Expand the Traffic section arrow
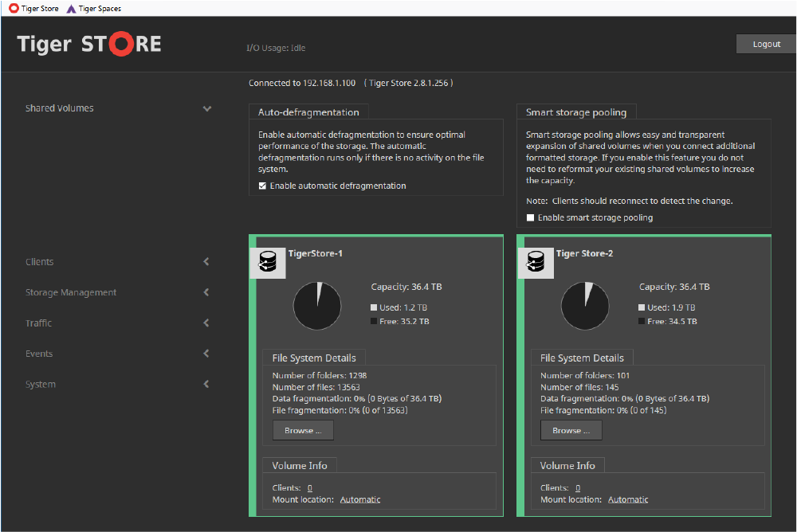Viewport: 797px width, 532px height. click(206, 323)
